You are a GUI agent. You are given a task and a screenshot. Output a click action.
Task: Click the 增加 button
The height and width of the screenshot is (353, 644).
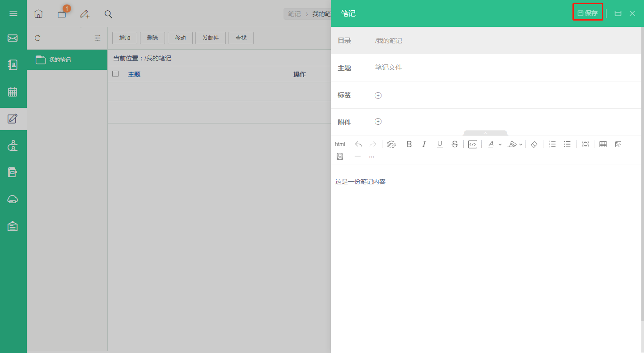click(125, 38)
